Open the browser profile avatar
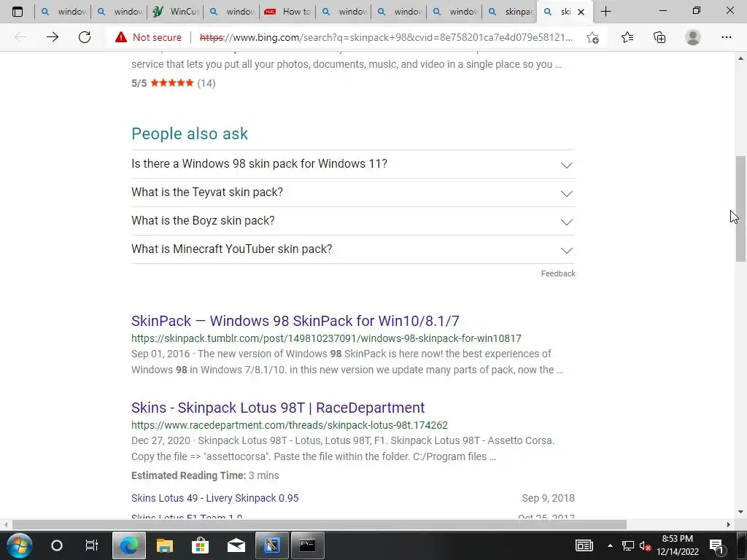The height and width of the screenshot is (560, 747). [x=693, y=37]
